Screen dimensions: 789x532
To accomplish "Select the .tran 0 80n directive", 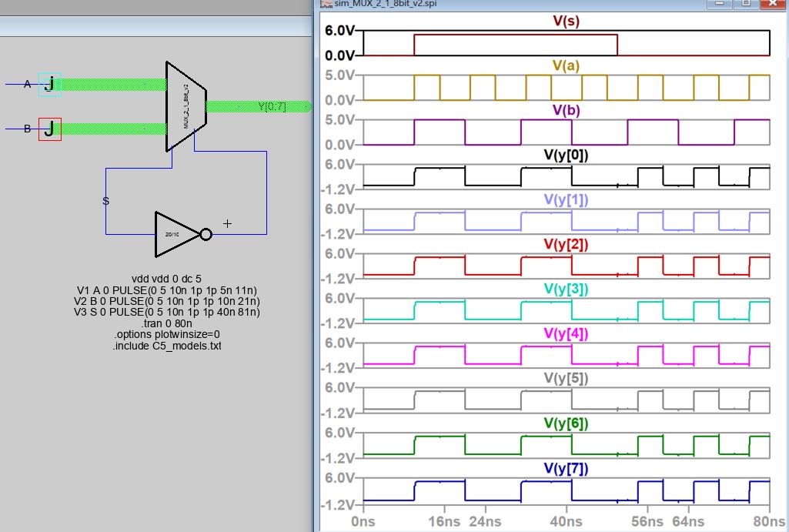I will coord(167,323).
